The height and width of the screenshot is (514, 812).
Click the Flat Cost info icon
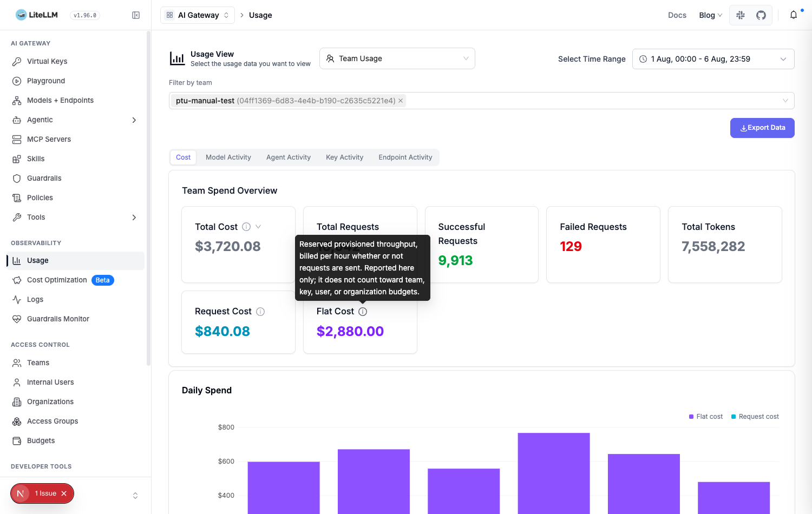pos(363,312)
